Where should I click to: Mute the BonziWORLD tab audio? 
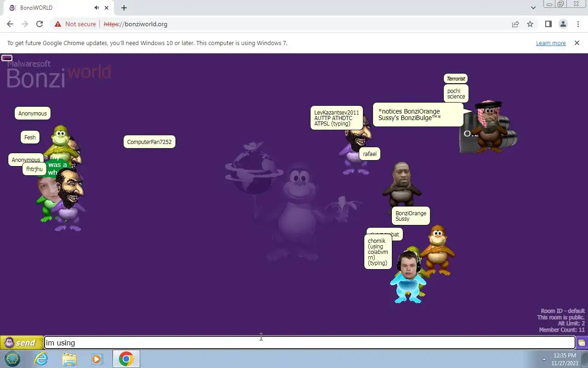(96, 8)
